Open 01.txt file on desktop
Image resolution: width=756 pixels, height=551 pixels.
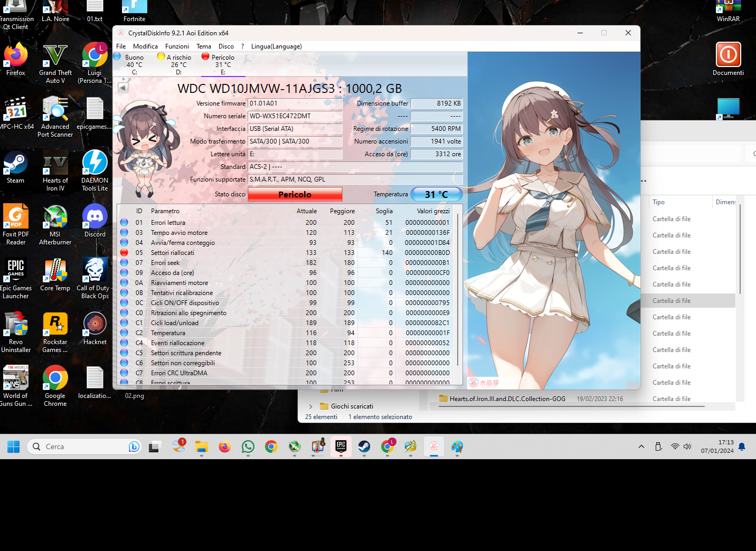95,12
